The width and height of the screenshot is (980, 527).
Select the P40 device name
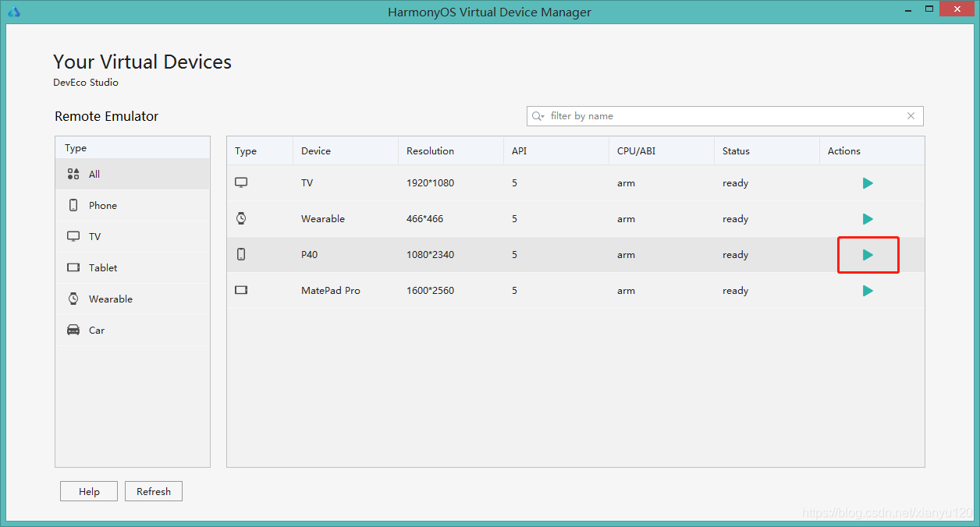[309, 255]
